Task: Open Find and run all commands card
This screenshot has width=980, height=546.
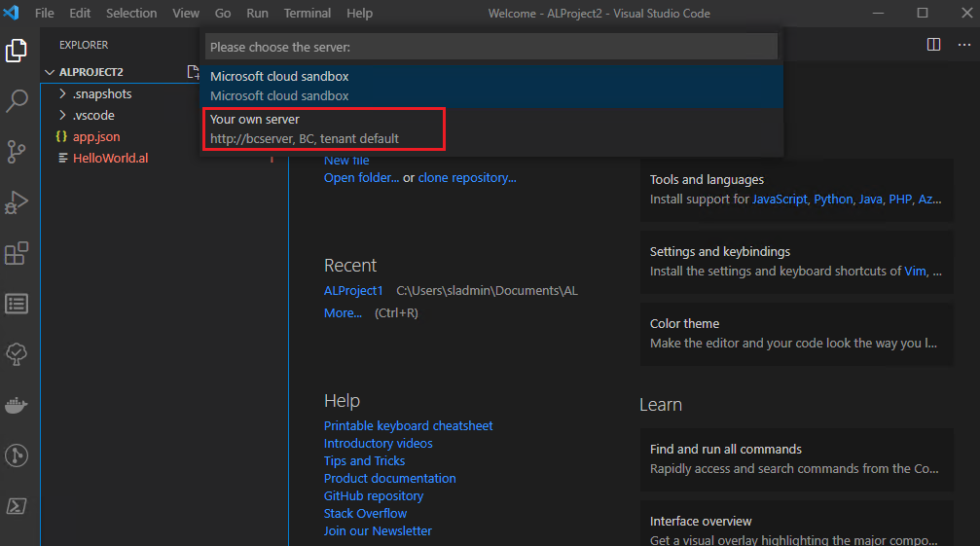Action: click(x=797, y=459)
